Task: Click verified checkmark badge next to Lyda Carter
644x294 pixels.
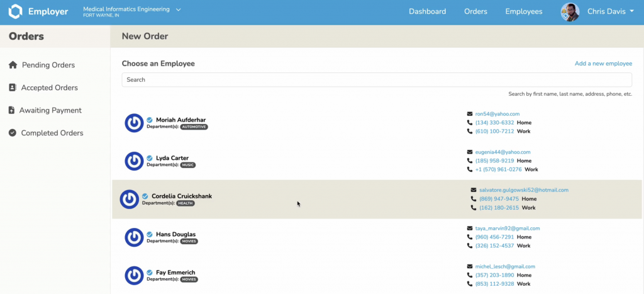Action: (150, 158)
